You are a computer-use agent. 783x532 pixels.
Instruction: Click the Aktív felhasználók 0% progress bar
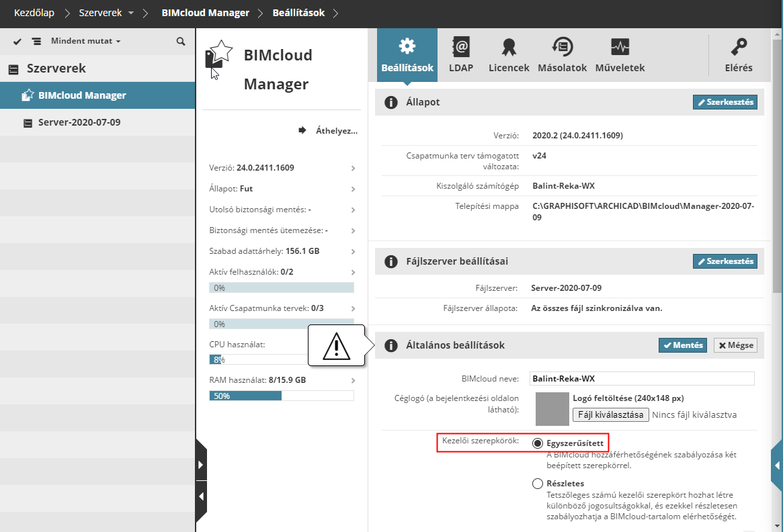pyautogui.click(x=282, y=288)
